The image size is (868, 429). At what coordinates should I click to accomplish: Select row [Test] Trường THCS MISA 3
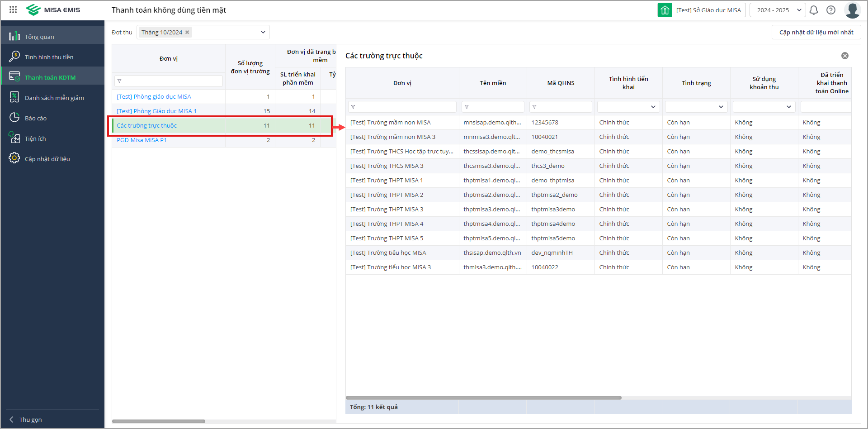click(599, 166)
